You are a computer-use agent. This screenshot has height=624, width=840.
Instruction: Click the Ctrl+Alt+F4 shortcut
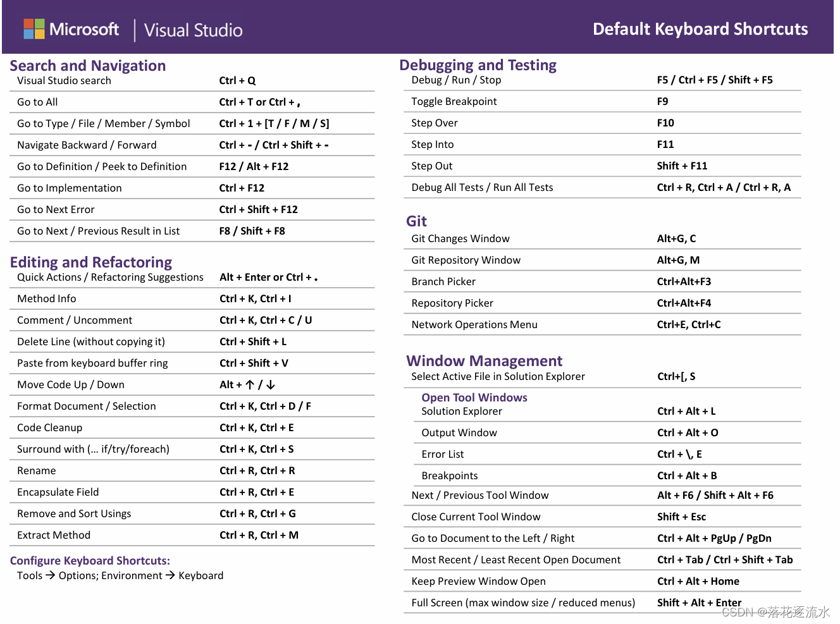(x=684, y=303)
